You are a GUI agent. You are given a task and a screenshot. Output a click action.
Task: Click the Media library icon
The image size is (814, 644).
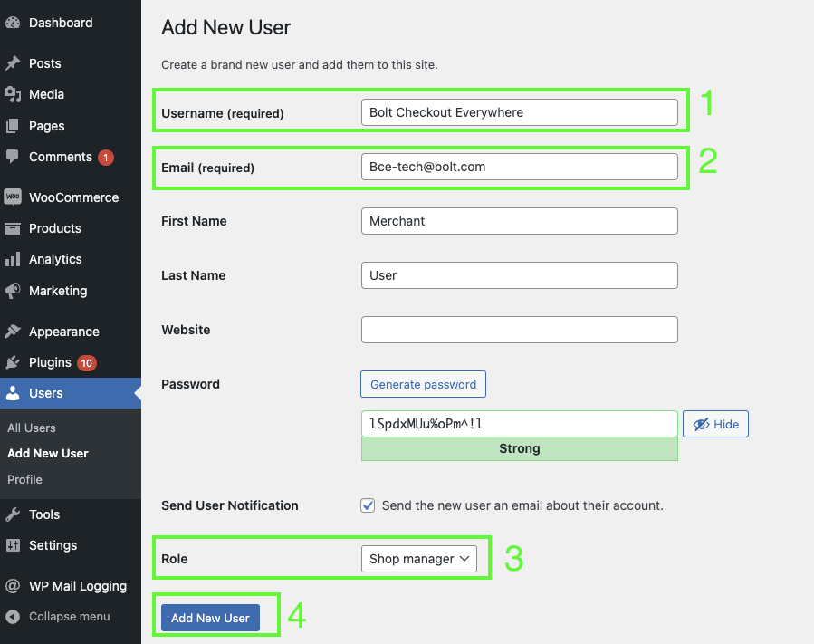click(13, 94)
